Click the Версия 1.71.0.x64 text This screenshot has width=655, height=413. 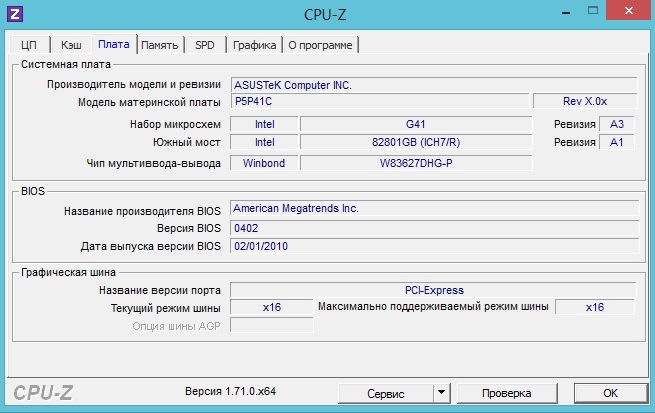tap(230, 391)
